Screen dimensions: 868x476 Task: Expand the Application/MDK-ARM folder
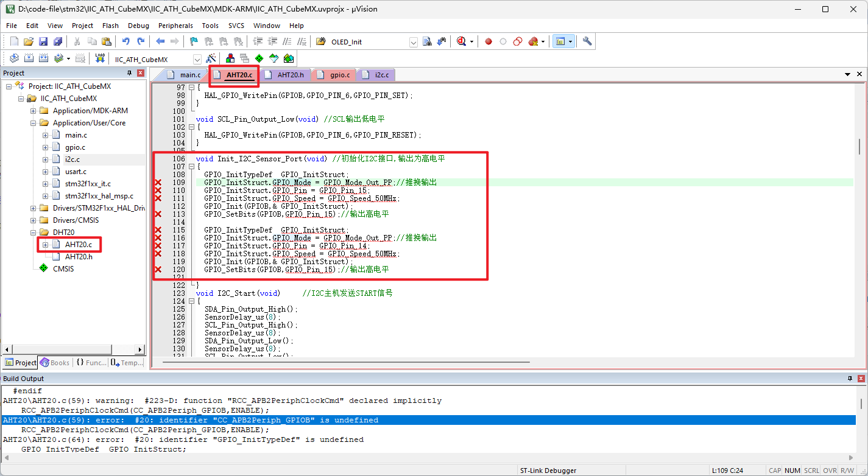[x=34, y=111]
